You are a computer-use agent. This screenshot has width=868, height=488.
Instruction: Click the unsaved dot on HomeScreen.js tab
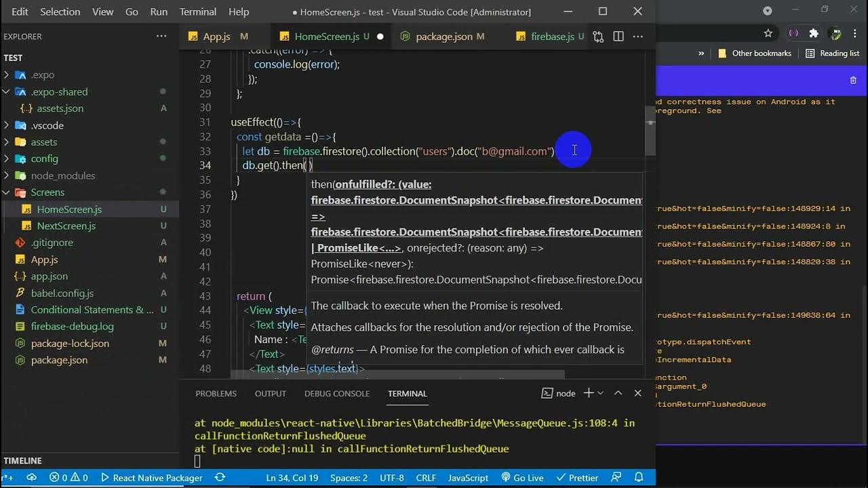pos(380,37)
